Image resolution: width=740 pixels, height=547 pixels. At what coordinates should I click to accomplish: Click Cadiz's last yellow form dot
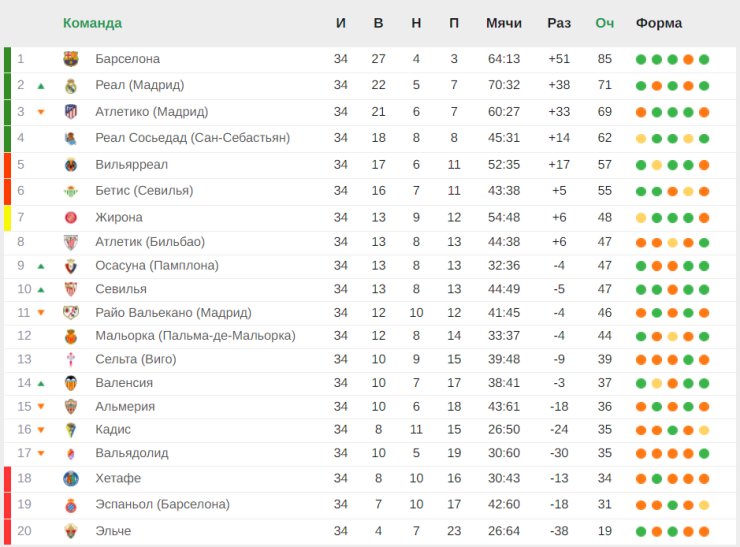[704, 430]
